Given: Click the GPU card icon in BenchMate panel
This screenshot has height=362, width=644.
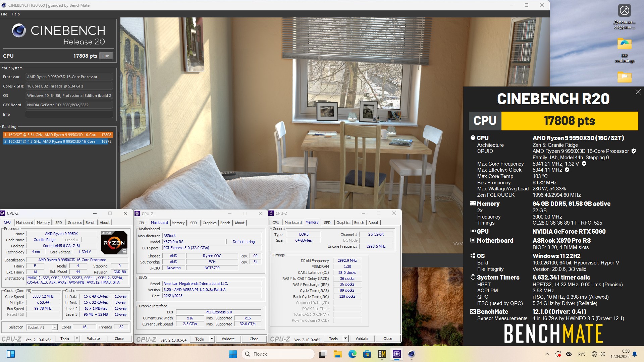Looking at the screenshot, I should click(x=473, y=231).
